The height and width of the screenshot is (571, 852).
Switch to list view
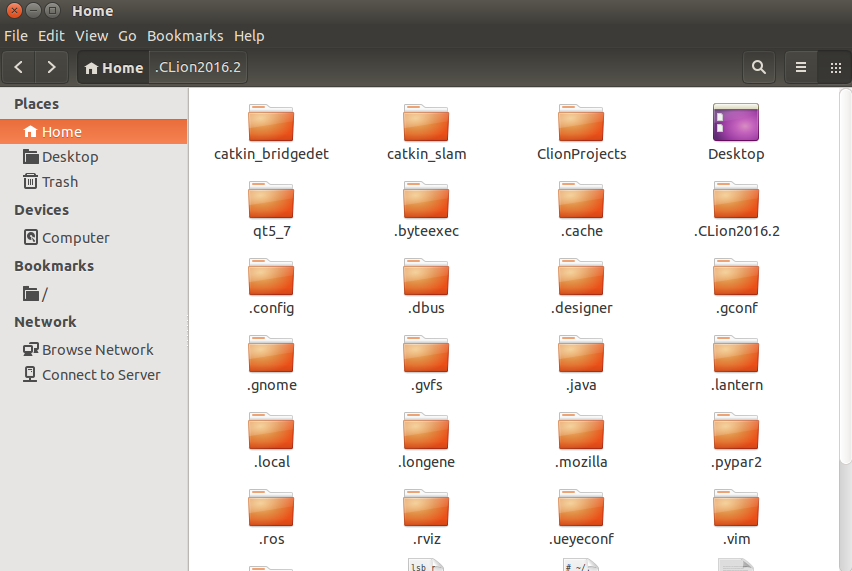(x=800, y=67)
